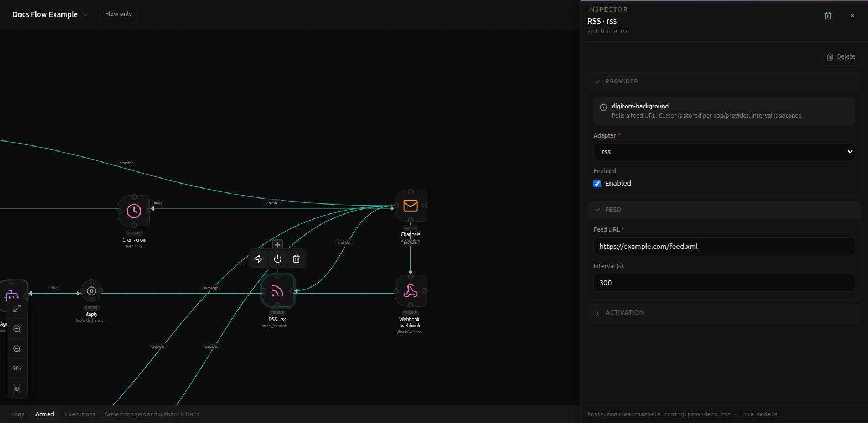Switch to the Logs tab

[18, 414]
